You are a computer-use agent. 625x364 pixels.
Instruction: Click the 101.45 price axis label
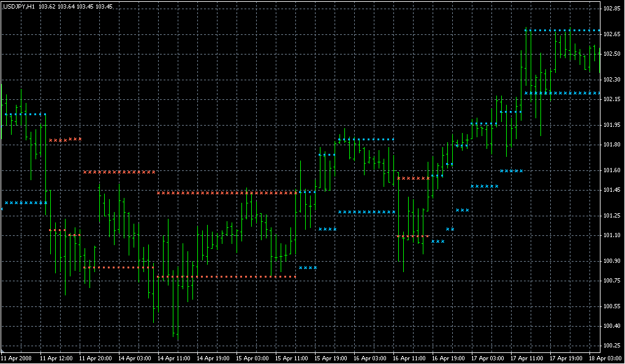612,190
